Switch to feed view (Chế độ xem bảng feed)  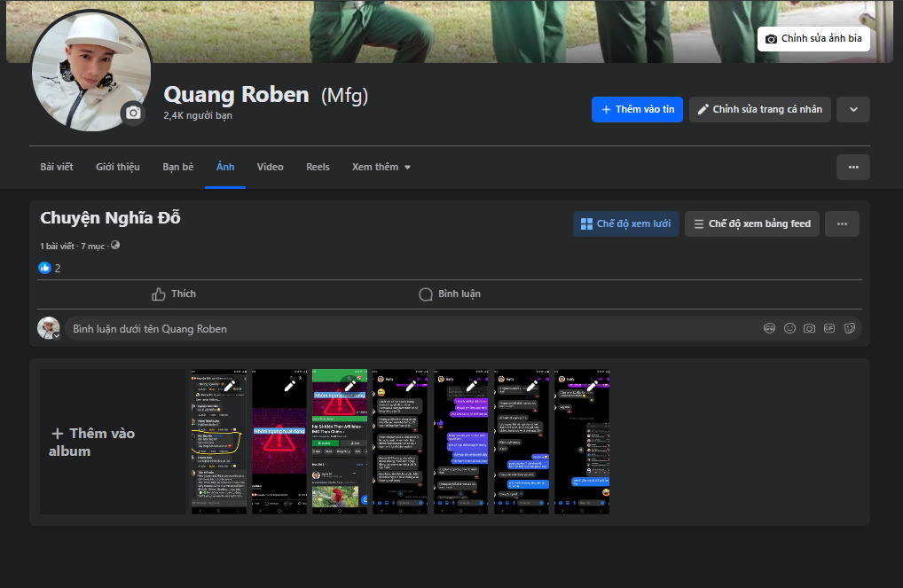(x=751, y=224)
